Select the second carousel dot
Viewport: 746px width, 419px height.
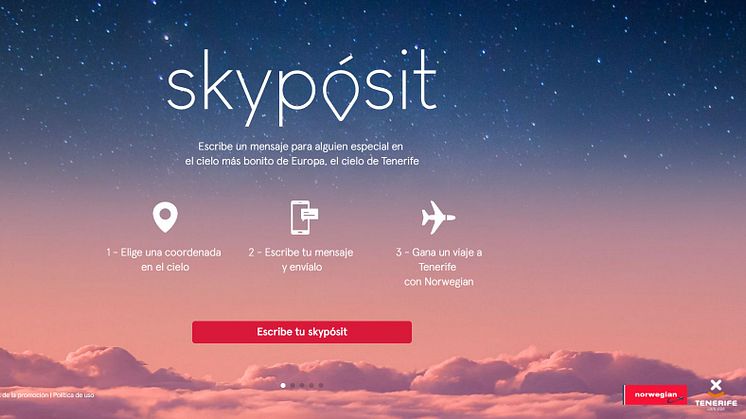[x=293, y=386]
